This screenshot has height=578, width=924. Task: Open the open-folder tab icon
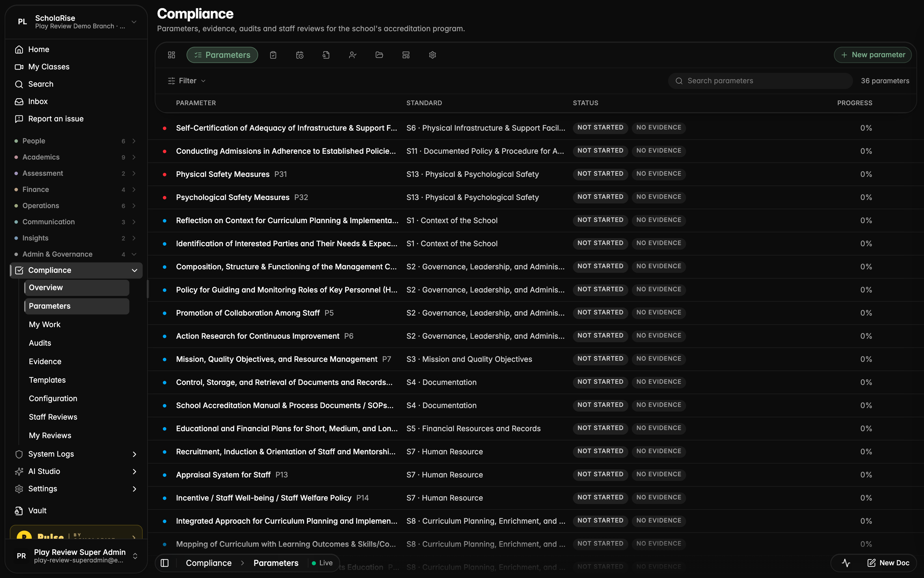point(379,55)
